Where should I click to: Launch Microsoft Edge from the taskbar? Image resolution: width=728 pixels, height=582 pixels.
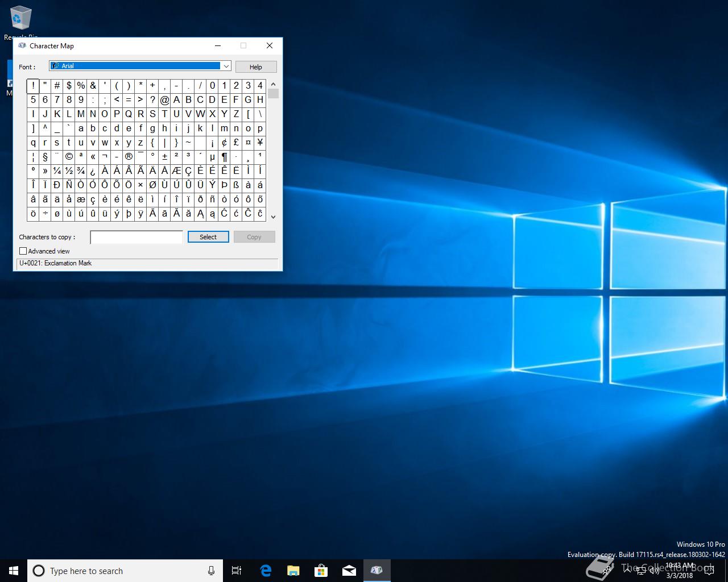point(266,571)
